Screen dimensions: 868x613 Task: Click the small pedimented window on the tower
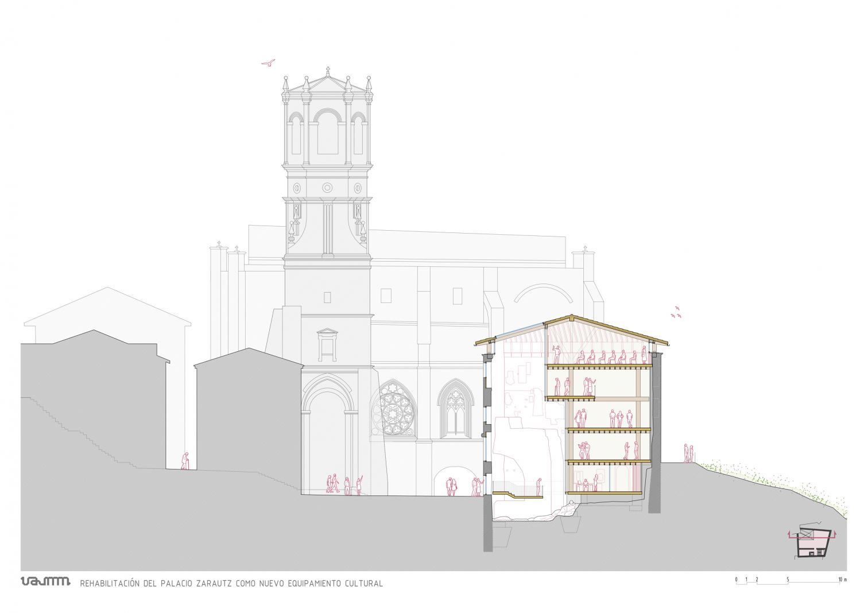(326, 344)
